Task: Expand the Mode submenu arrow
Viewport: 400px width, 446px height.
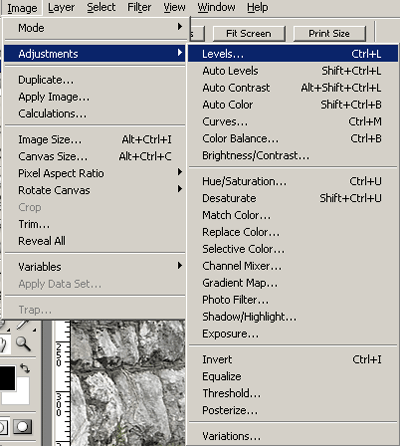Action: 180,26
